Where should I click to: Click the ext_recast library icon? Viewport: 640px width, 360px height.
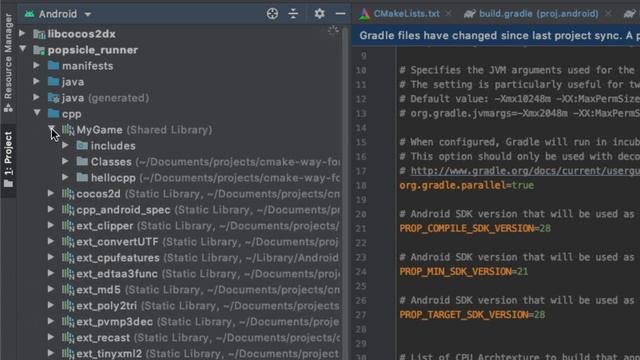68,338
